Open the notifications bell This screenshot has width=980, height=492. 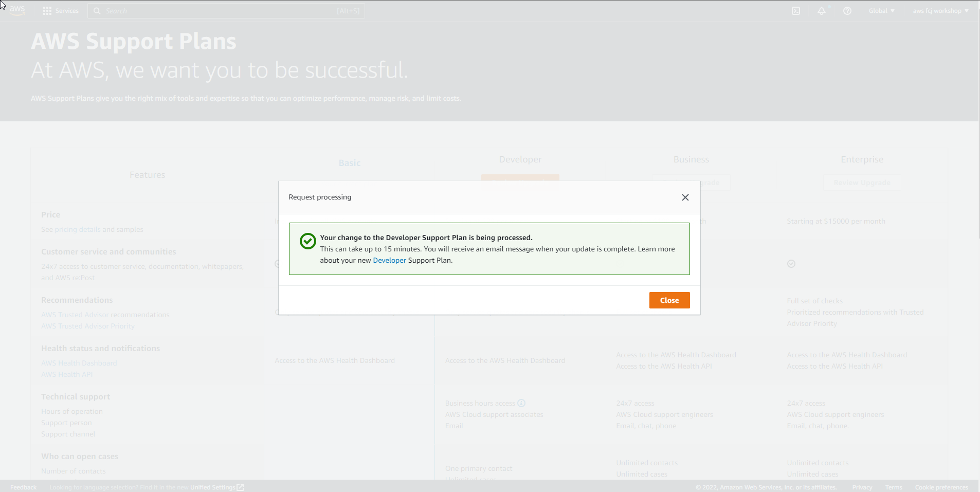(x=822, y=11)
